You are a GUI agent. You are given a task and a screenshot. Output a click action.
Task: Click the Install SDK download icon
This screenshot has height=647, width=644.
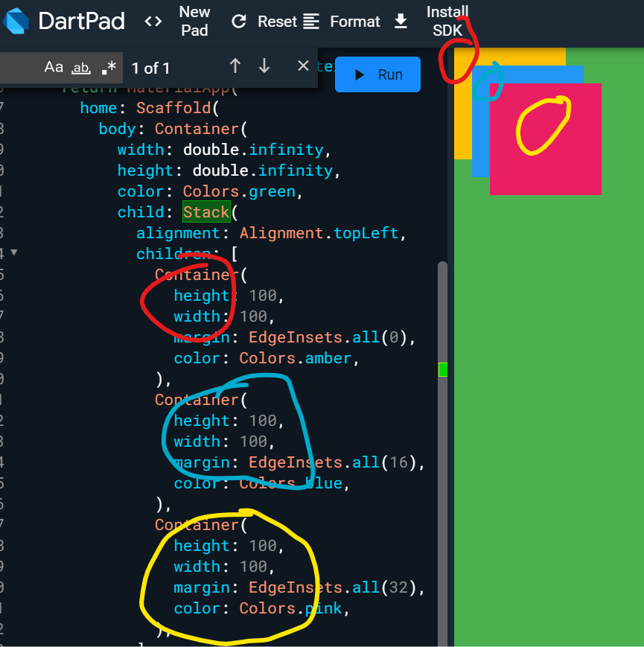[401, 22]
